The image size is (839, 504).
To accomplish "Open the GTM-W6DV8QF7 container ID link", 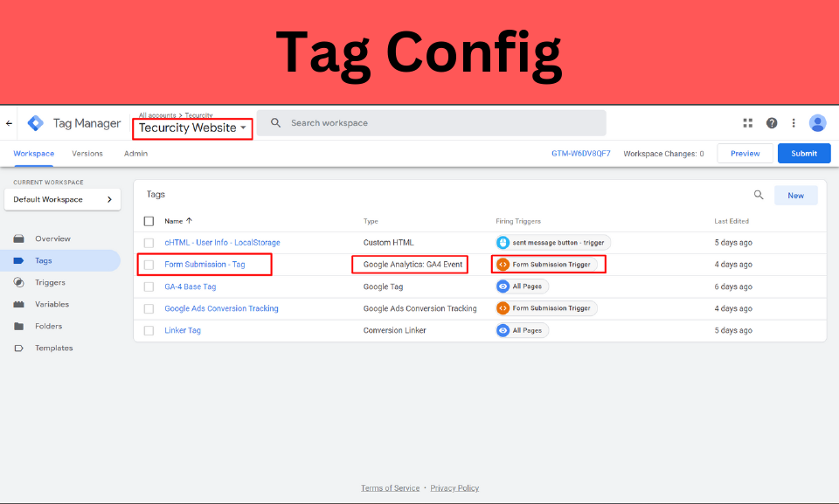I will click(x=580, y=154).
